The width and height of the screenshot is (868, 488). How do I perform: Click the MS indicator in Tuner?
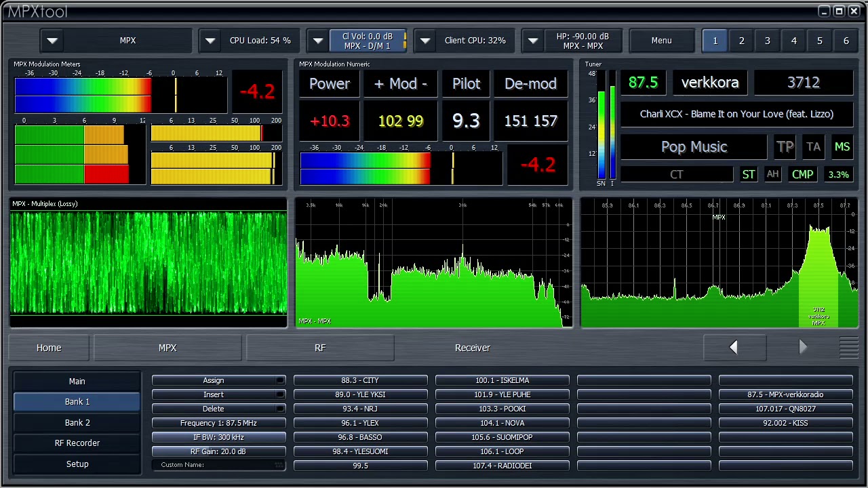(842, 147)
